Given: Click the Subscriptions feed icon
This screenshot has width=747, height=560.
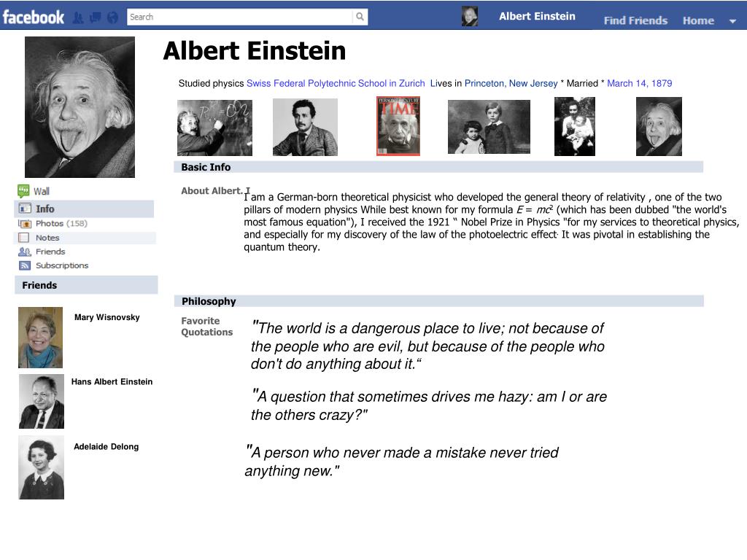Looking at the screenshot, I should 25,265.
